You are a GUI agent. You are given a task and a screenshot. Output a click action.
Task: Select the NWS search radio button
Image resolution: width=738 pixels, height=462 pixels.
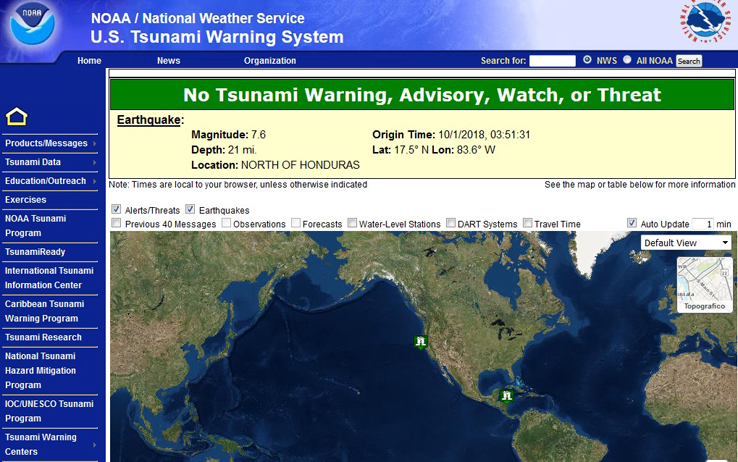point(587,60)
